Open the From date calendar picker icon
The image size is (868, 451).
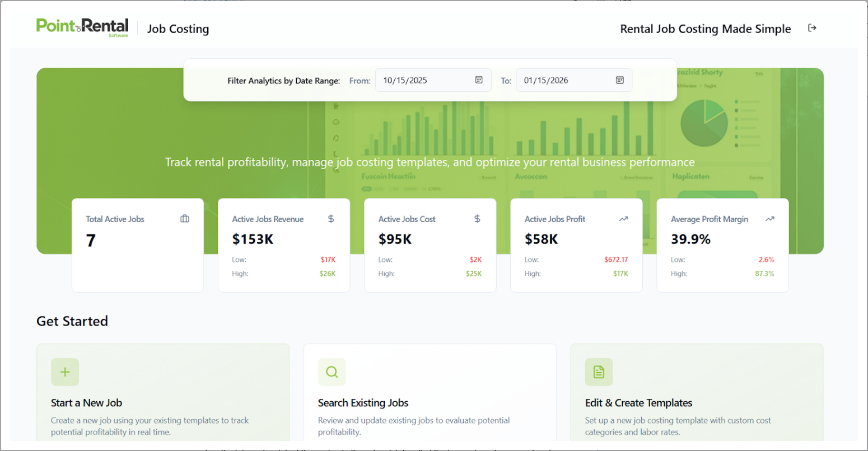tap(479, 80)
